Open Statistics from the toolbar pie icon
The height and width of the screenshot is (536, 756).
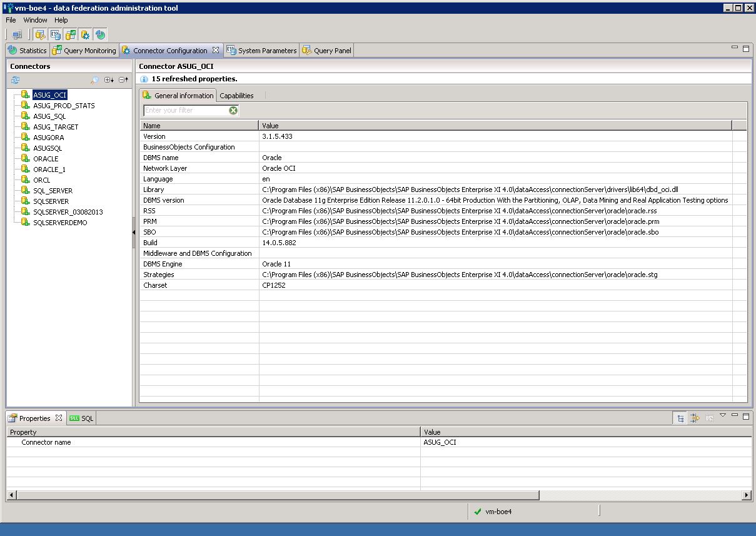tap(101, 35)
